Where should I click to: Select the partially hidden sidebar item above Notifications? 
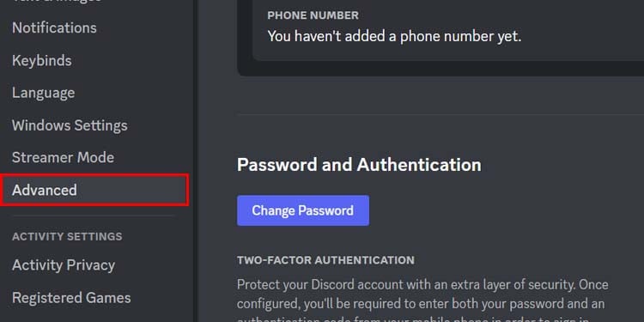coord(57,2)
